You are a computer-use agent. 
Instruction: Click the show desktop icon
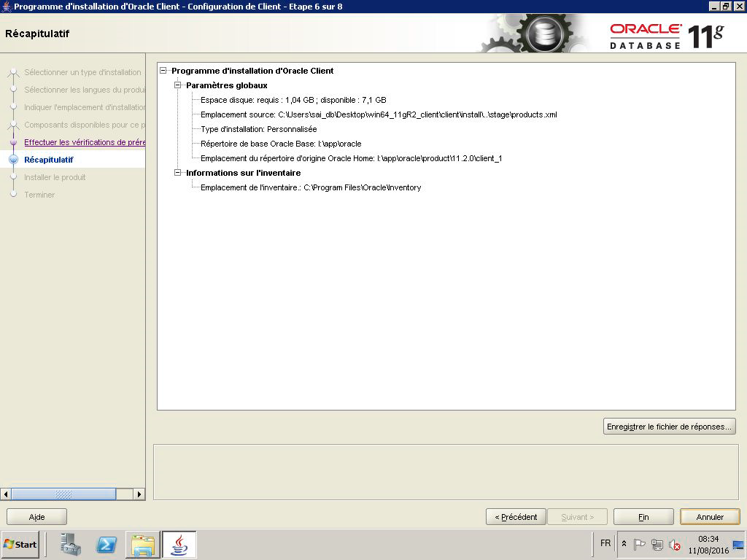point(738,544)
